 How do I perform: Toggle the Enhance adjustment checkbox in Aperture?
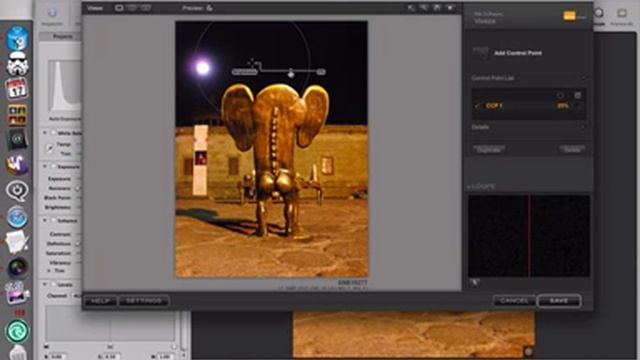[x=53, y=220]
